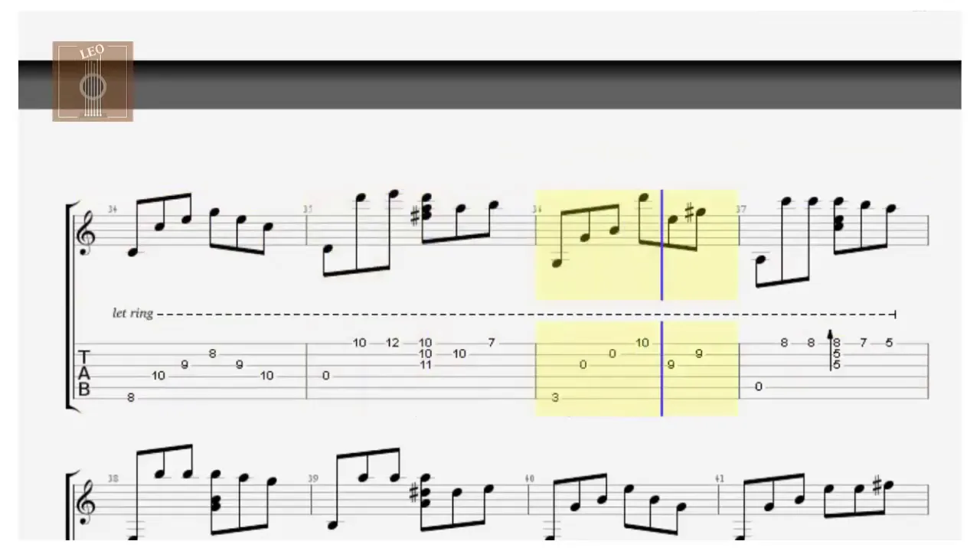Click fret 8 on lowest string, measure 34

click(131, 397)
